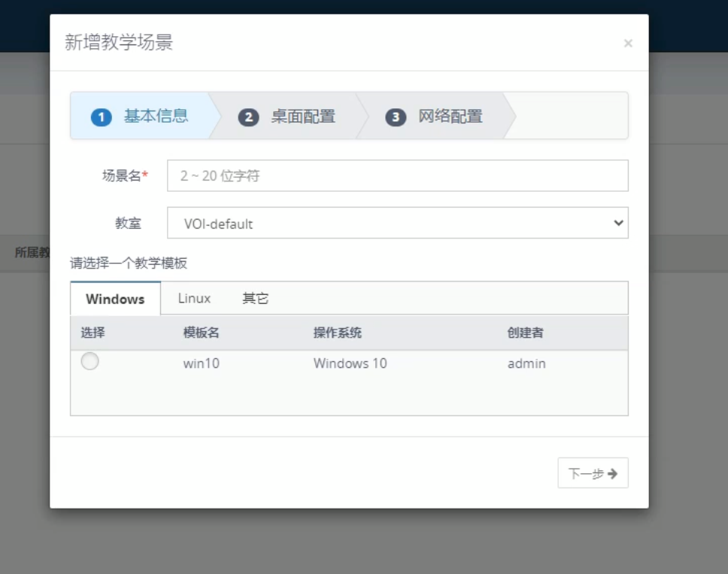Click the Windows 10 operating system cell
728x574 pixels.
click(x=350, y=364)
